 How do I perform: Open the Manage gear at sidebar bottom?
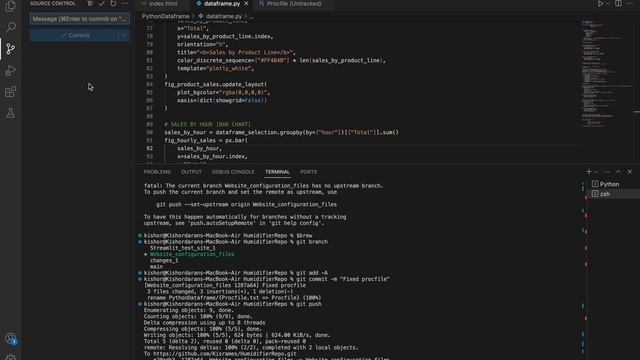(11, 357)
